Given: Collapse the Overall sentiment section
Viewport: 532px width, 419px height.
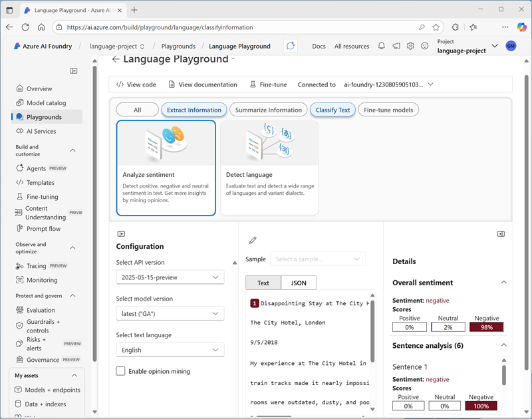Looking at the screenshot, I should coord(503,282).
